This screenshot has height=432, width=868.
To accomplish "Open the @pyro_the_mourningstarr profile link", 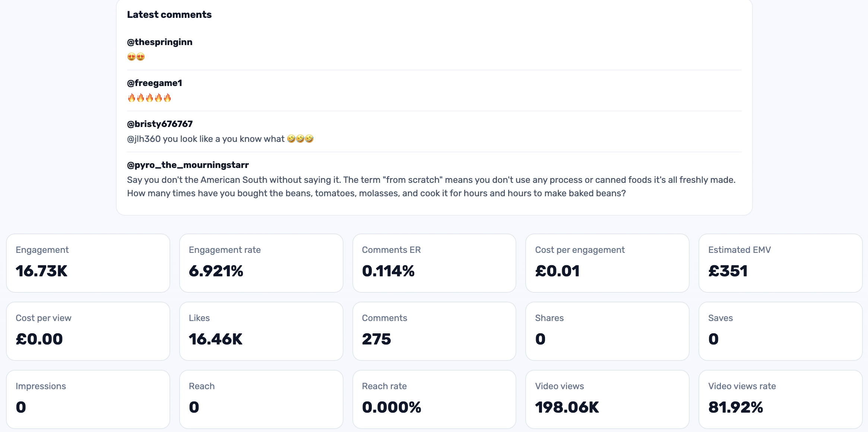I will (187, 165).
